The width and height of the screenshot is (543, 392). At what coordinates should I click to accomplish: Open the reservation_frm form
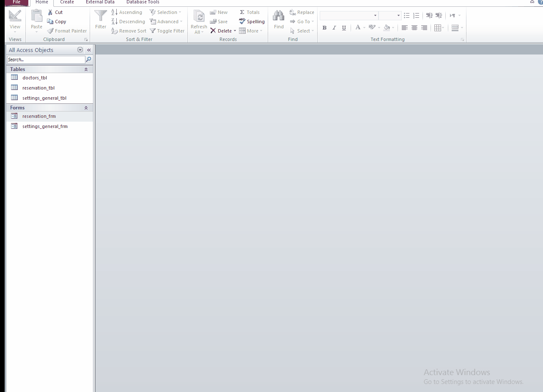pyautogui.click(x=39, y=116)
